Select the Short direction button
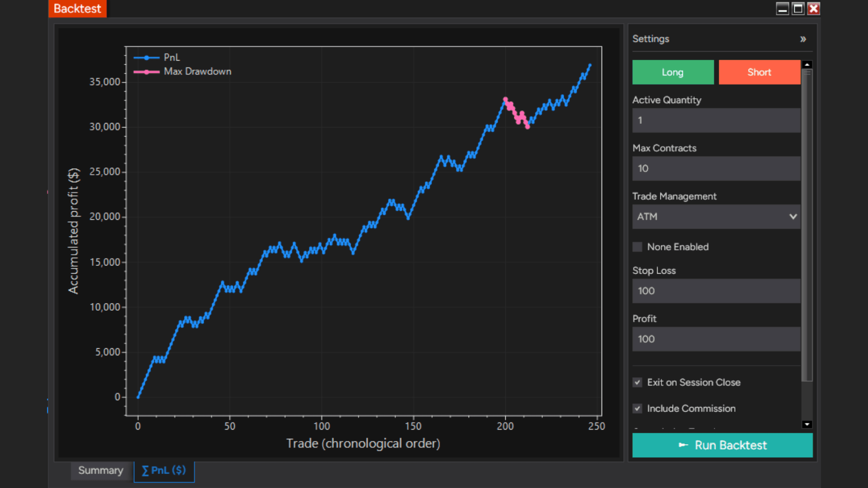The image size is (868, 488). pyautogui.click(x=759, y=72)
